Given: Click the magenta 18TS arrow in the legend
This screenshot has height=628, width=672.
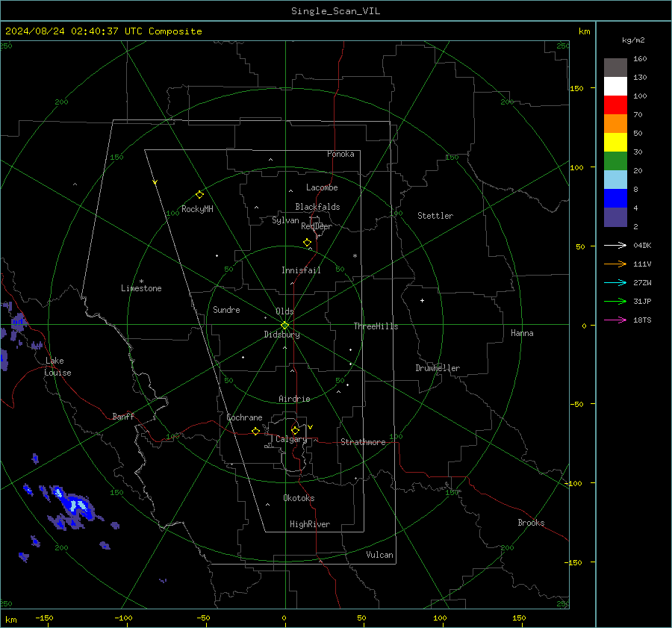Looking at the screenshot, I should (615, 320).
